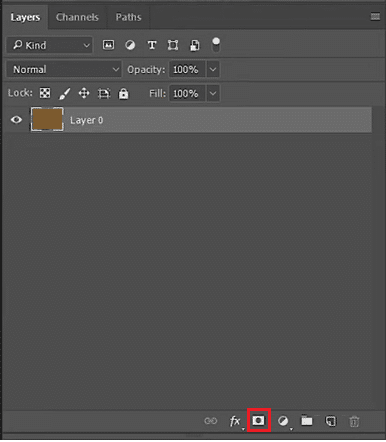Open the Kind filter type dropdown
Screen dimensions: 386x442
click(50, 45)
